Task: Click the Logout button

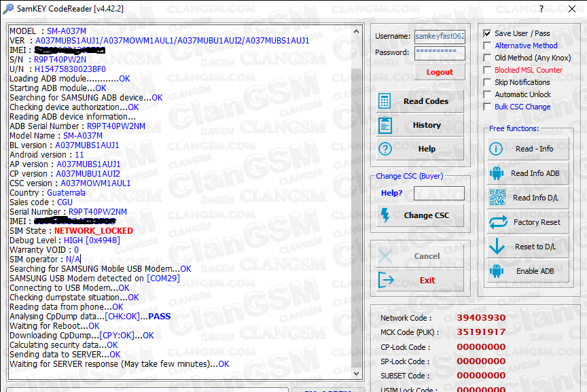Action: (x=440, y=72)
